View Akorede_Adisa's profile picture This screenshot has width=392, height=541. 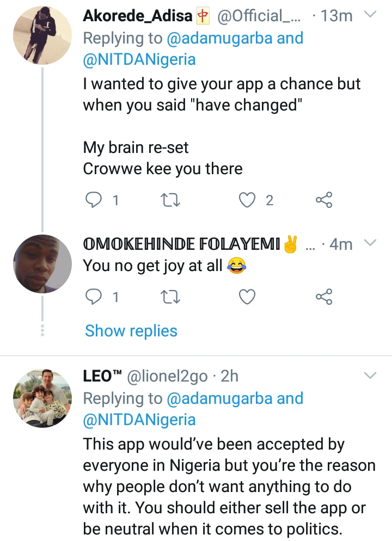42,35
